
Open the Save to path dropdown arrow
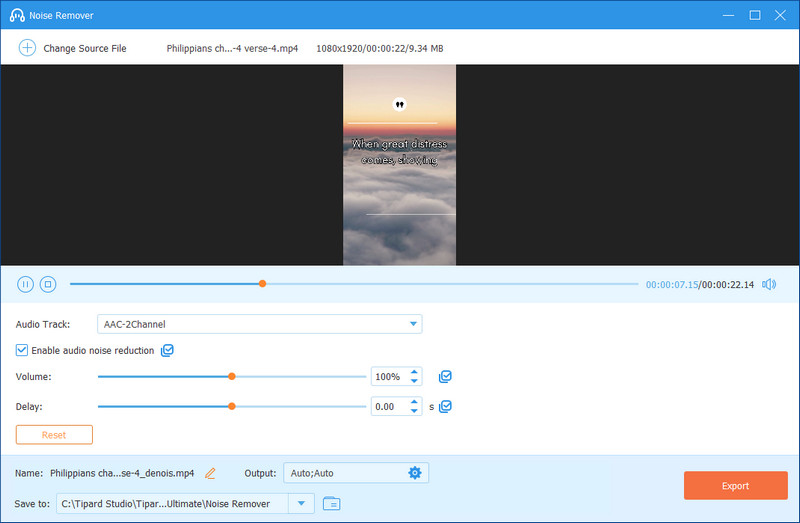tap(302, 504)
